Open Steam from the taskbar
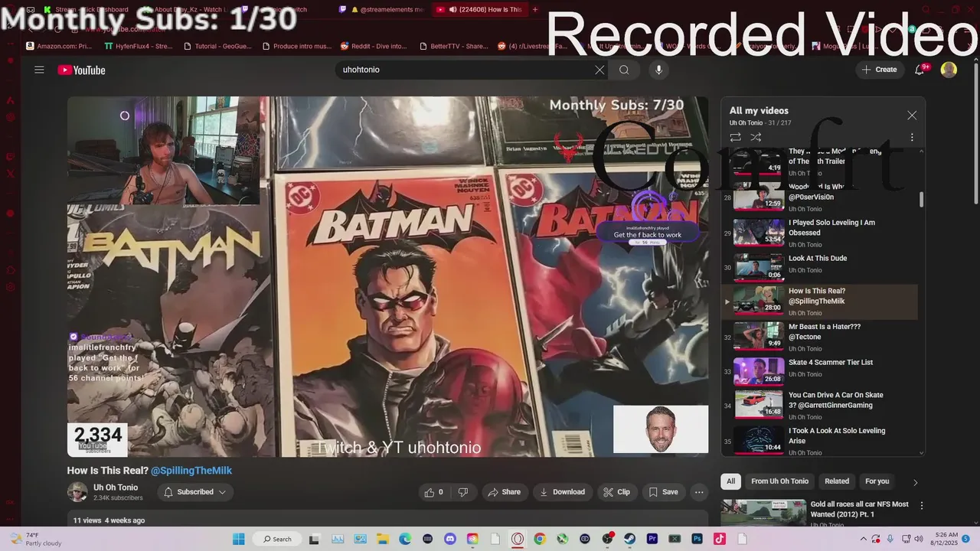Image resolution: width=980 pixels, height=551 pixels. coord(629,539)
